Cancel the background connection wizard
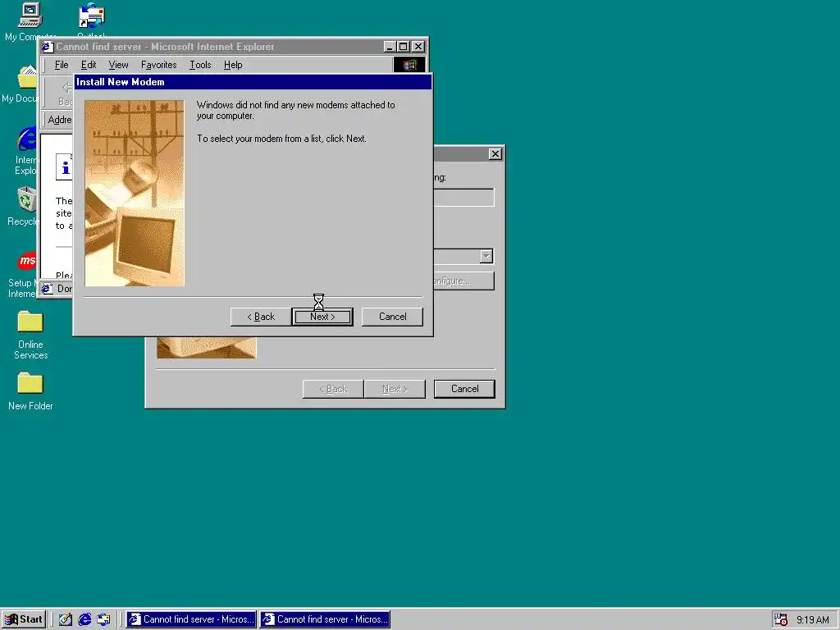 [x=464, y=389]
